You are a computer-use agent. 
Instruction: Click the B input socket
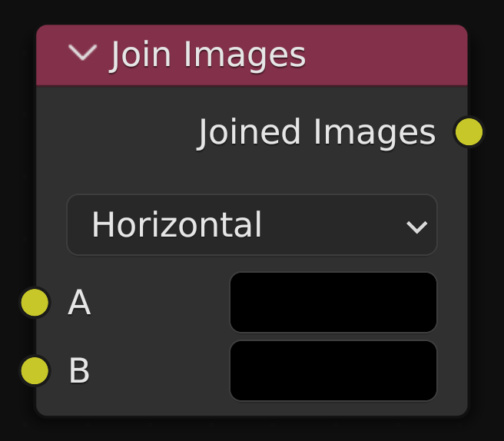[x=35, y=371]
